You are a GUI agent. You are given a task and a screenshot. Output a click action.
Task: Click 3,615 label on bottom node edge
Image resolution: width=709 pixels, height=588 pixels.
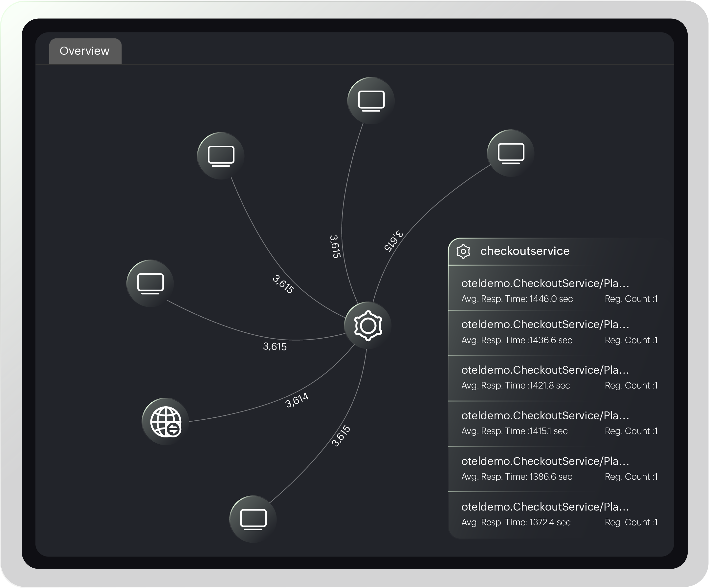[341, 436]
